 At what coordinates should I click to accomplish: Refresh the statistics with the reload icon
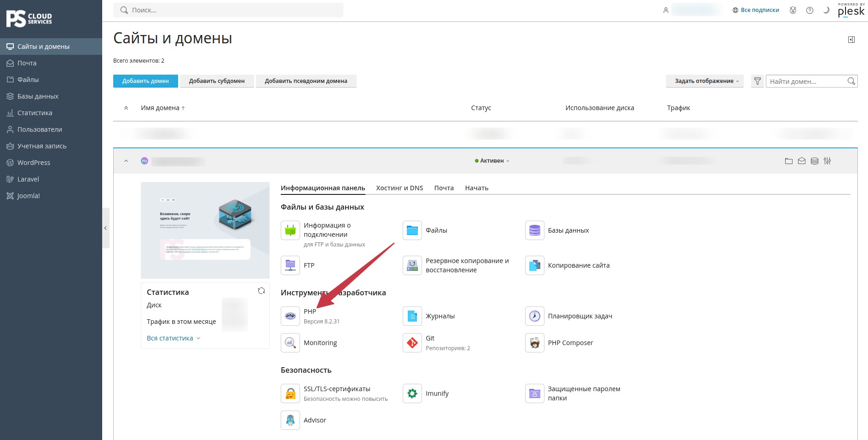(x=261, y=291)
